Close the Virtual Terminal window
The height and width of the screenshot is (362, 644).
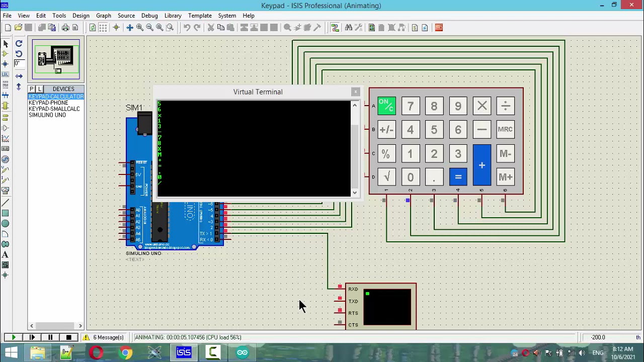click(356, 92)
